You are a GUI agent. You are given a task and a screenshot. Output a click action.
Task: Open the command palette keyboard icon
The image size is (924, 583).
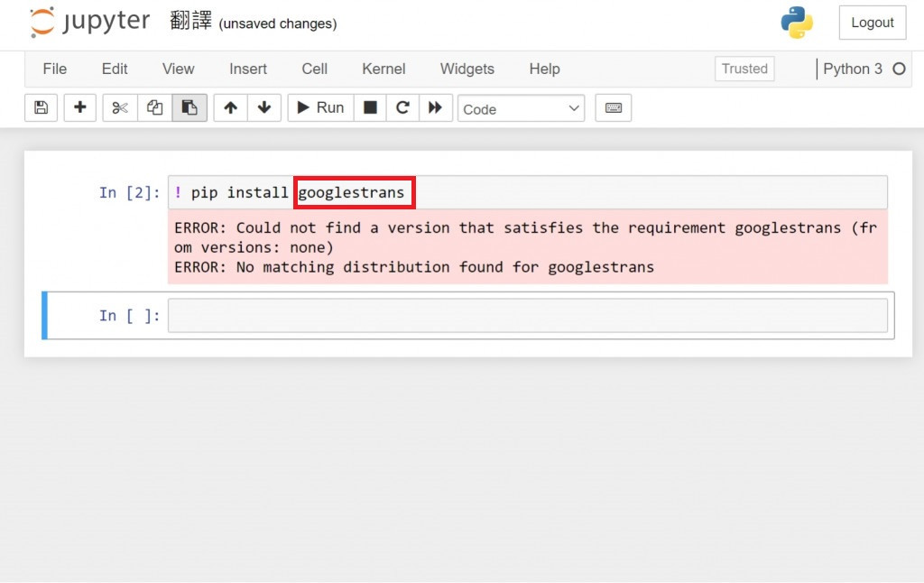pyautogui.click(x=614, y=108)
